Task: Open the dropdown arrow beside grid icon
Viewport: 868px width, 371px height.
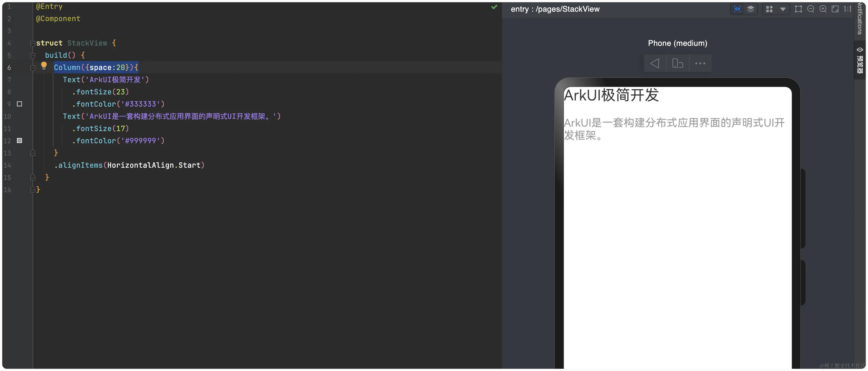Action: pyautogui.click(x=783, y=9)
